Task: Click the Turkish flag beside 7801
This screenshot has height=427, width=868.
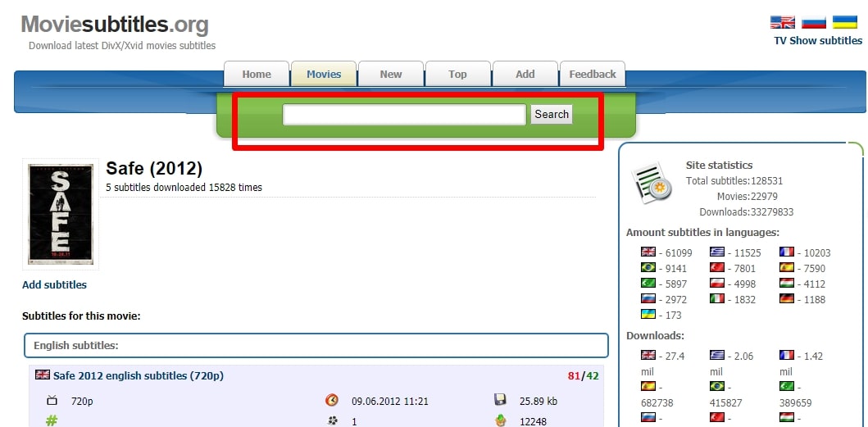Action: click(717, 267)
